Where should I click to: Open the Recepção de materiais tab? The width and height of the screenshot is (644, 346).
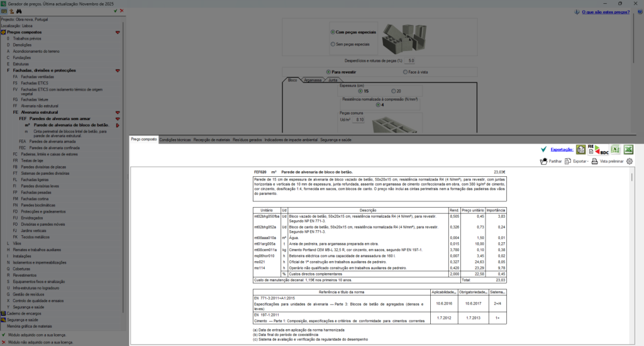tap(211, 140)
